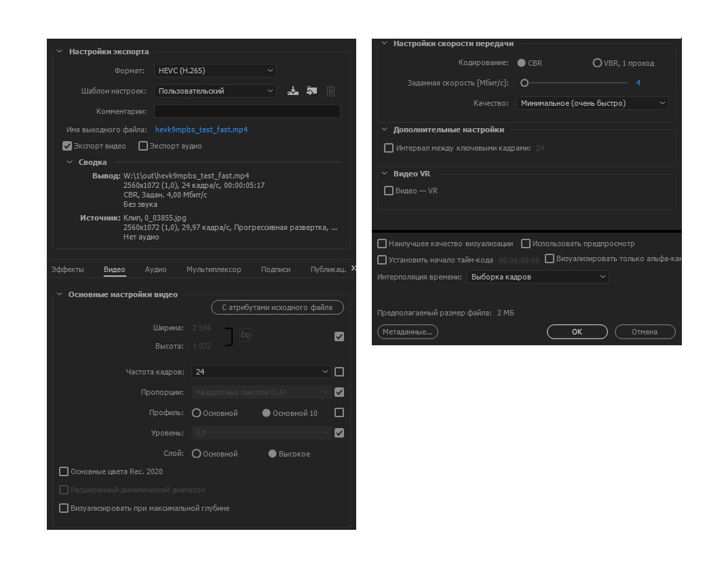
Task: Open the Качество quality dropdown
Action: click(592, 103)
